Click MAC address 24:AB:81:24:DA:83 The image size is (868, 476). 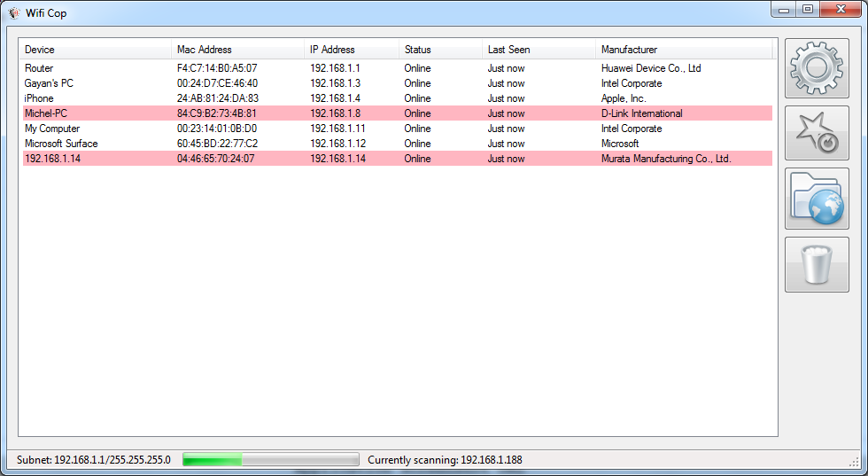218,98
